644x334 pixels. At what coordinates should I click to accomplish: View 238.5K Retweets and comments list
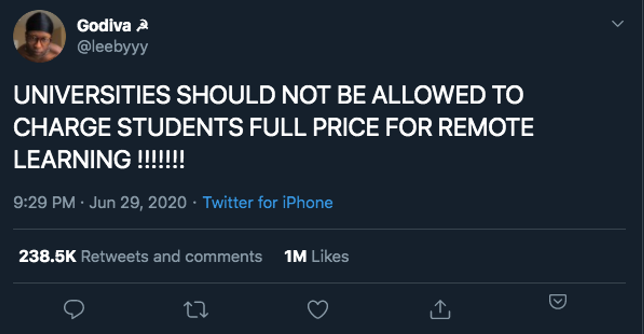pos(141,257)
